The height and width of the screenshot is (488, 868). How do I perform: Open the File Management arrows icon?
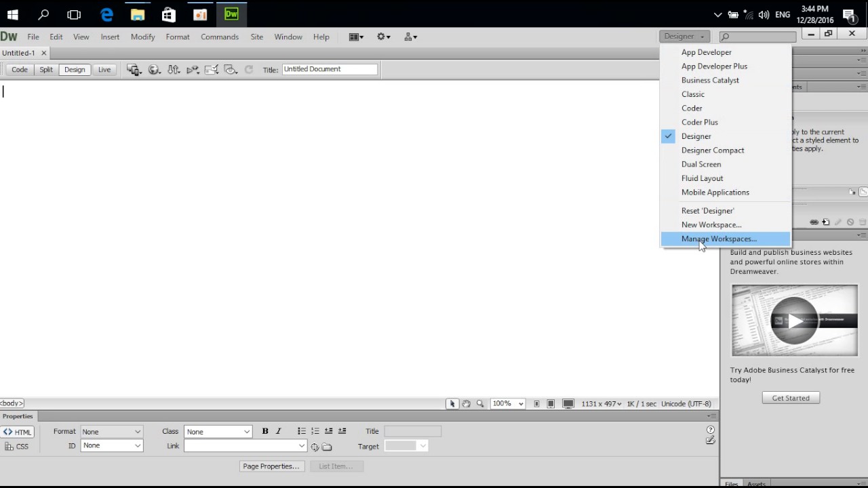[x=174, y=70]
